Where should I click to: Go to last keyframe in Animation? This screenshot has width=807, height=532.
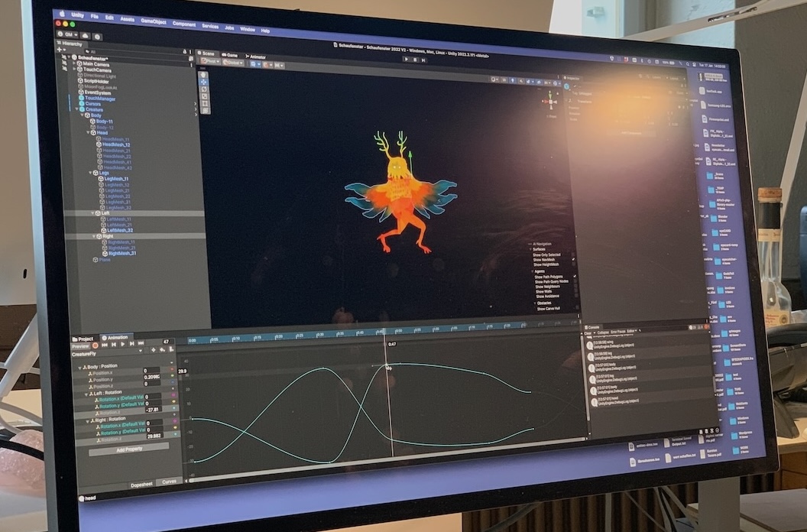coord(141,343)
